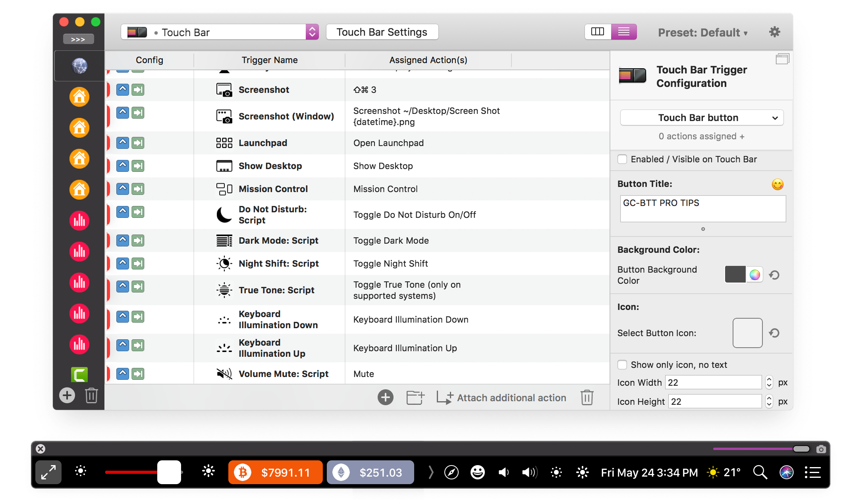The width and height of the screenshot is (847, 504).
Task: Check Show only icon, no text
Action: [622, 365]
